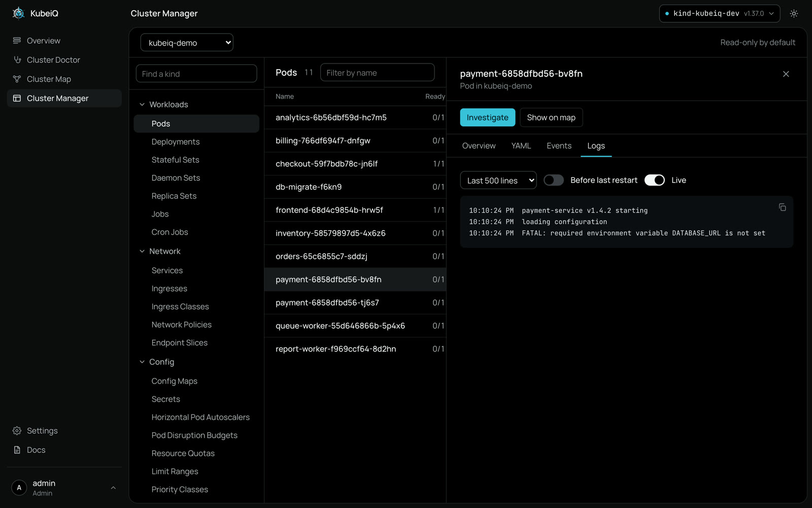812x508 pixels.
Task: Select pod db-migrate-f6kn9
Action: pos(355,187)
